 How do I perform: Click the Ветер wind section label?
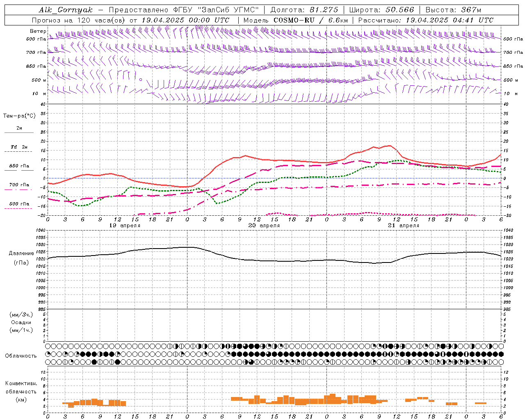point(38,31)
